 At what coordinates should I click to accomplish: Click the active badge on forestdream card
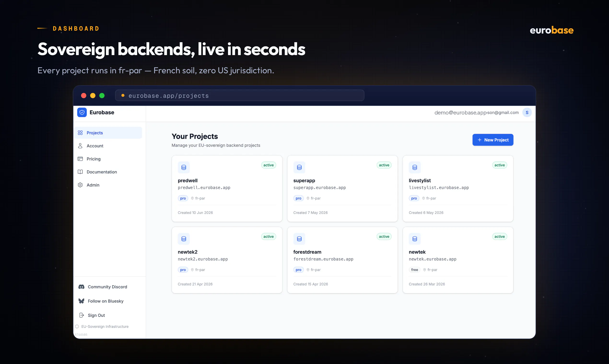point(384,236)
